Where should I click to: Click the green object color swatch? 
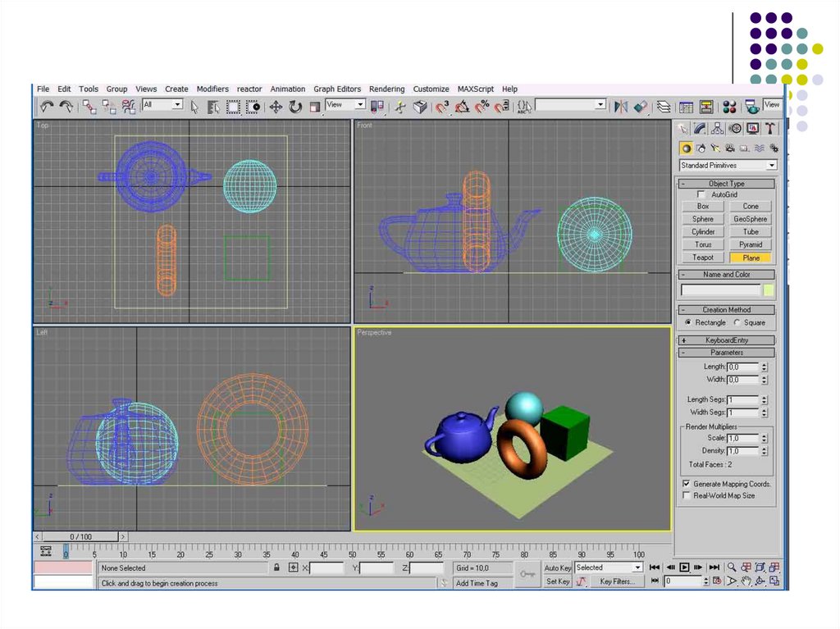pyautogui.click(x=769, y=289)
